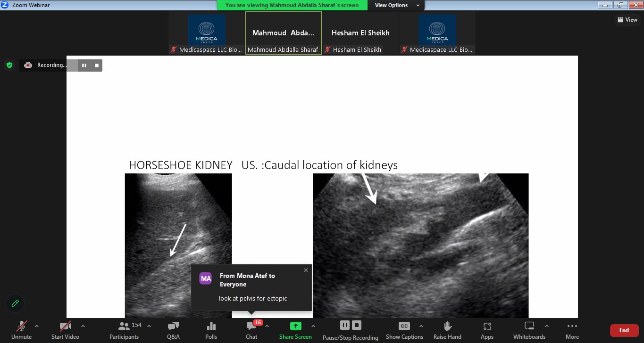
Task: Click the green pencil annotate button
Action: (15, 303)
